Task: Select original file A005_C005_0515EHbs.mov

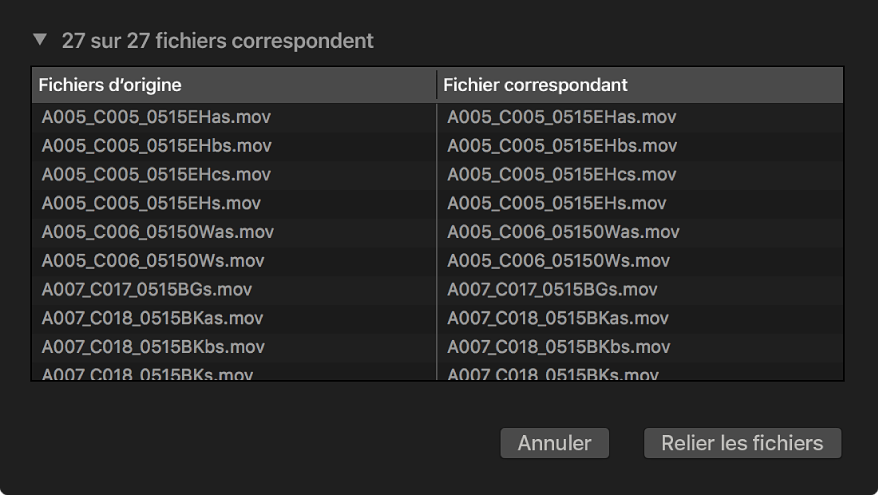Action: click(x=156, y=146)
